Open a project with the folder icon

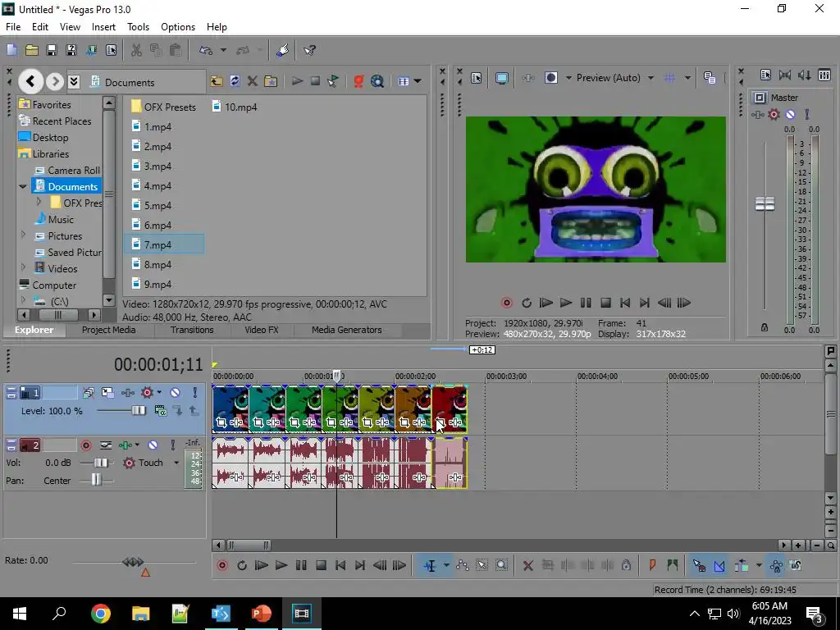click(32, 50)
